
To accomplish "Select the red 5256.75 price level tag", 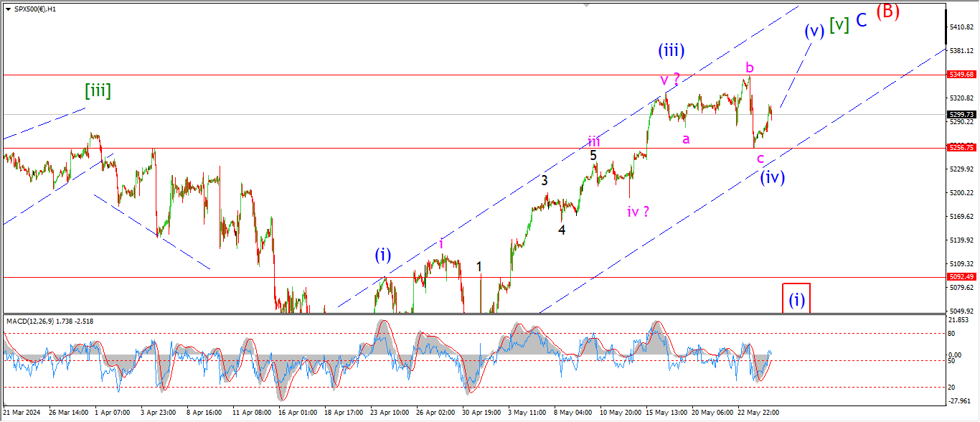I will point(960,147).
